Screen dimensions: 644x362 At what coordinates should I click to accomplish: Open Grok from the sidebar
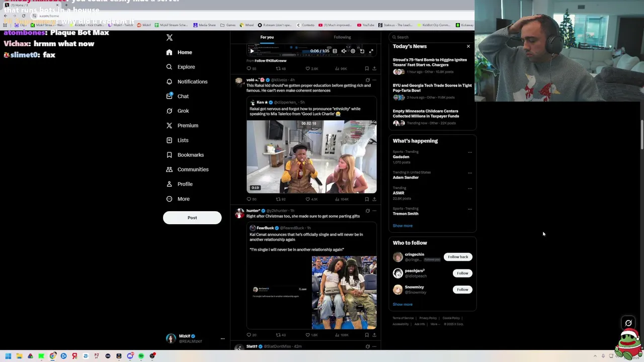pos(177,111)
